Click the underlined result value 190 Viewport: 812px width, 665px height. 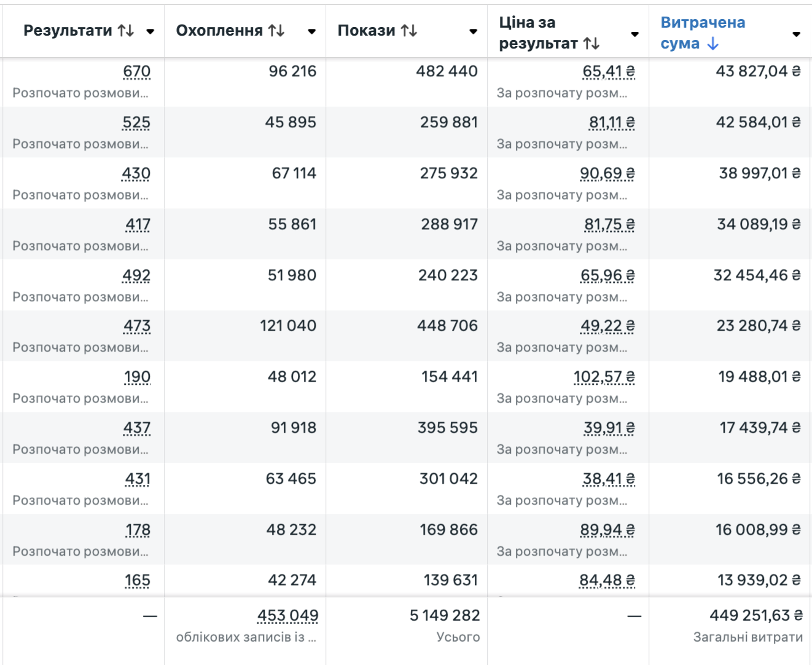coord(138,377)
